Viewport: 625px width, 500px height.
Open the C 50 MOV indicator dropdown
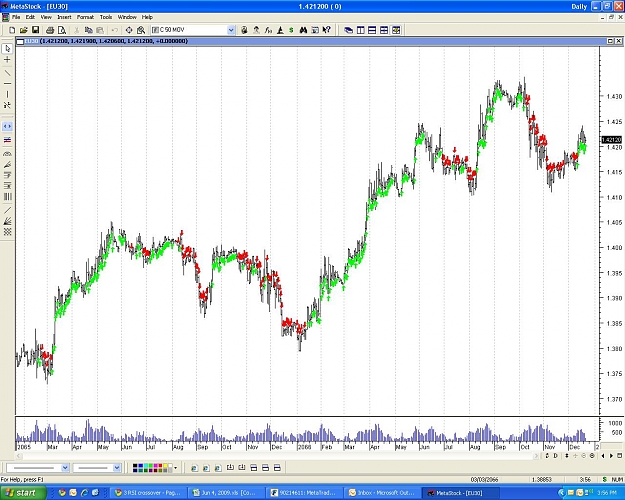231,30
